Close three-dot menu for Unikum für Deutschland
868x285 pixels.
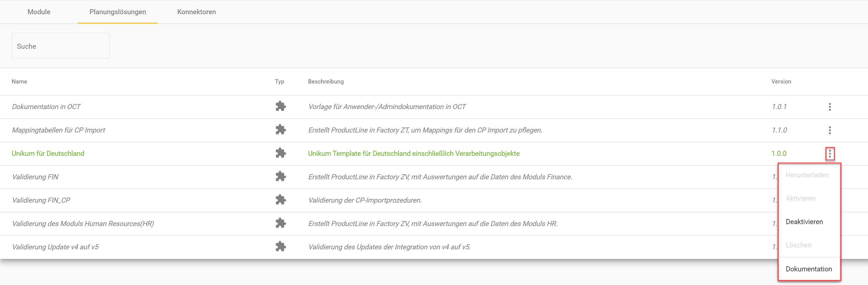coord(830,154)
